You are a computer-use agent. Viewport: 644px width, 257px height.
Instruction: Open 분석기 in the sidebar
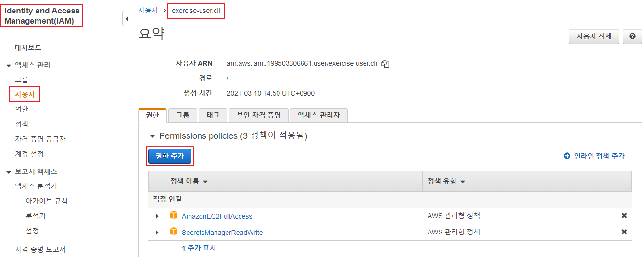pos(36,216)
